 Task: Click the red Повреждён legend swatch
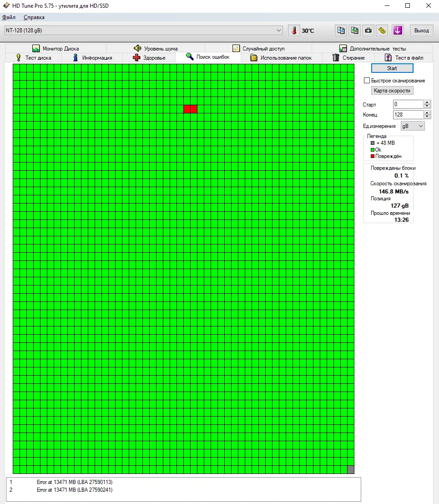click(373, 156)
